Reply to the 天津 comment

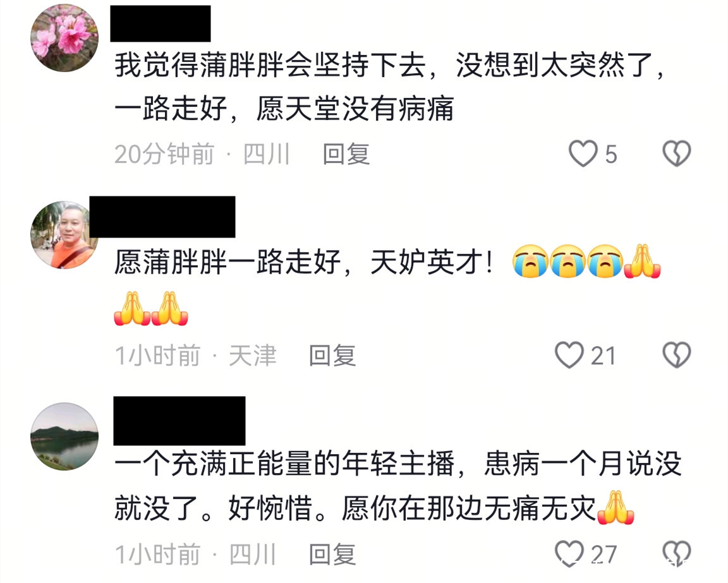pos(332,356)
